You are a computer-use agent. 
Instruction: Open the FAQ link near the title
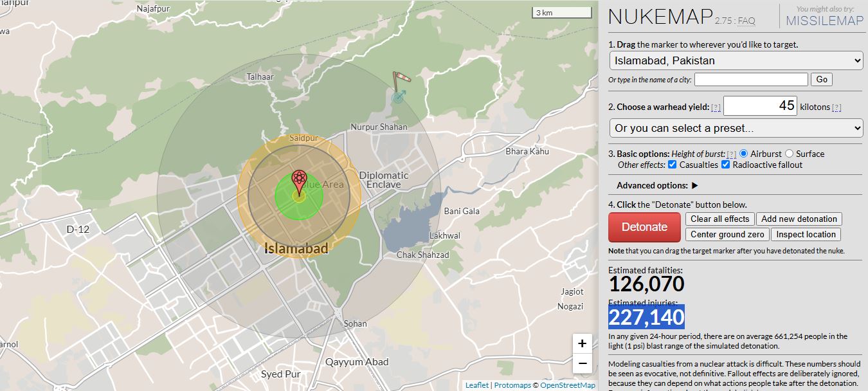746,21
